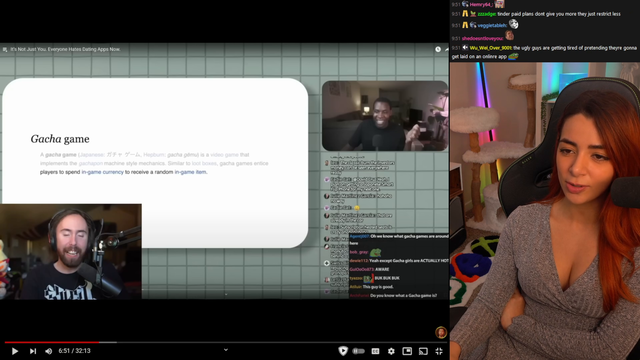This screenshot has height=360, width=640.
Task: Cast the video to a TV
Action: [x=423, y=351]
